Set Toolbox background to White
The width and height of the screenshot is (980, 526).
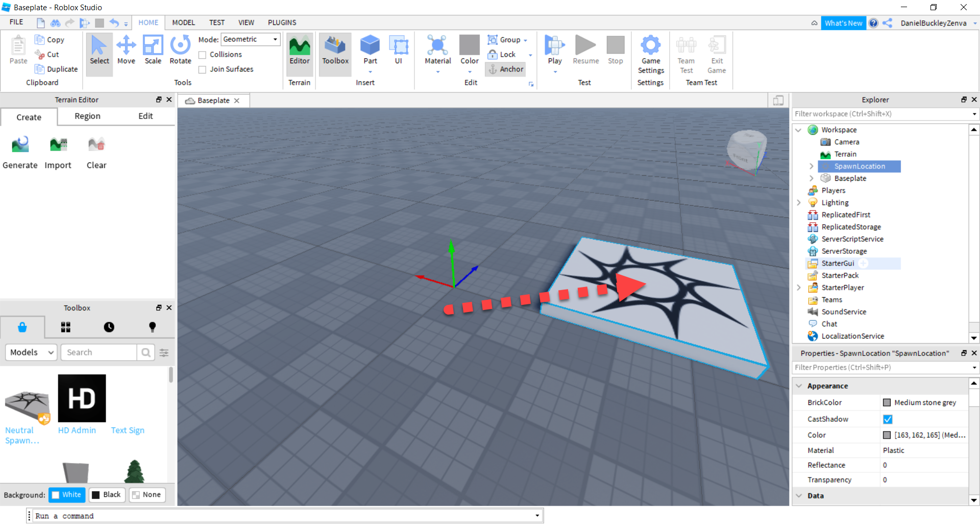point(67,495)
